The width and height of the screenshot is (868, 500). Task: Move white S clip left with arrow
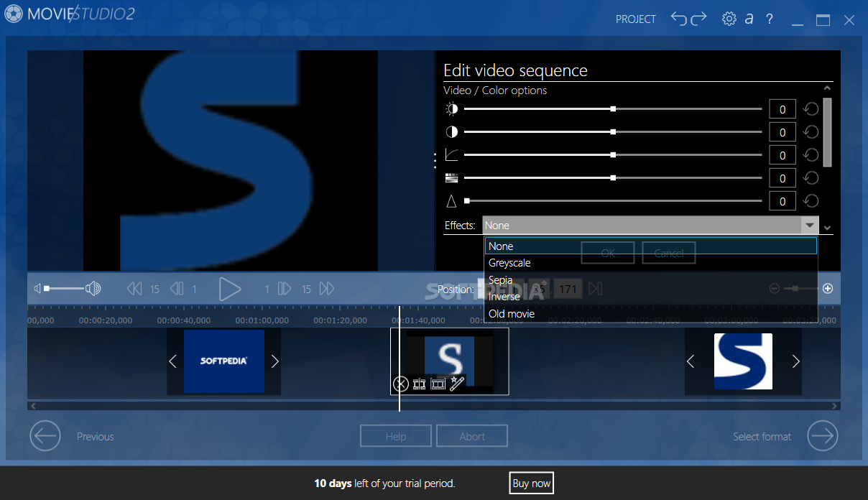691,362
